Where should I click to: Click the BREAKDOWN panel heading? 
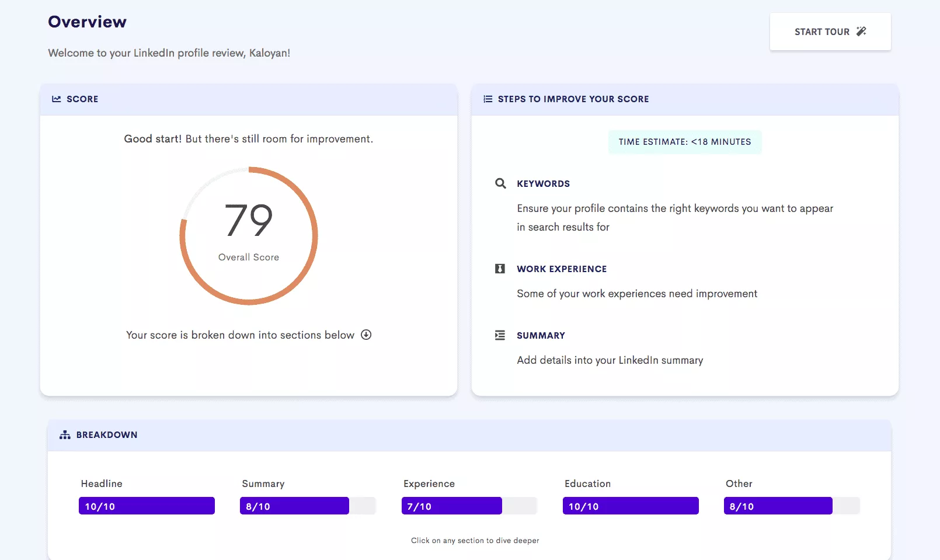(107, 435)
